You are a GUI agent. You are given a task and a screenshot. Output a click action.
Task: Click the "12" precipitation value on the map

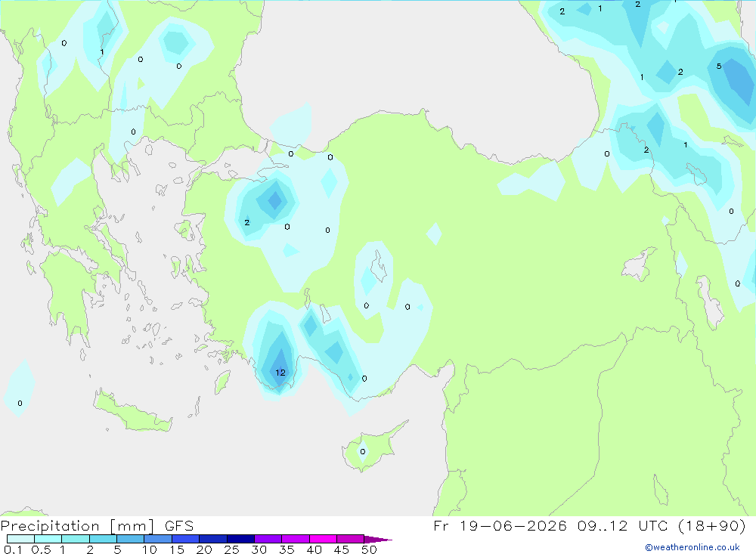tap(280, 372)
